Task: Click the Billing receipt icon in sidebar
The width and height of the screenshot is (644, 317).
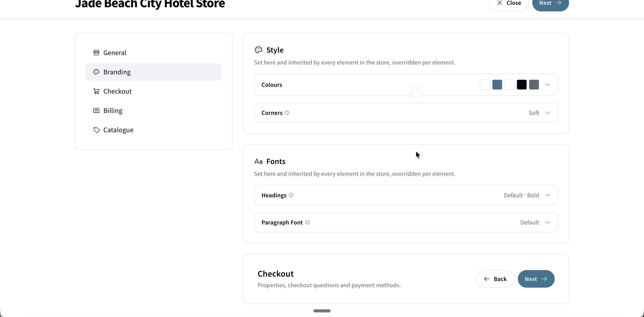Action: (96, 110)
